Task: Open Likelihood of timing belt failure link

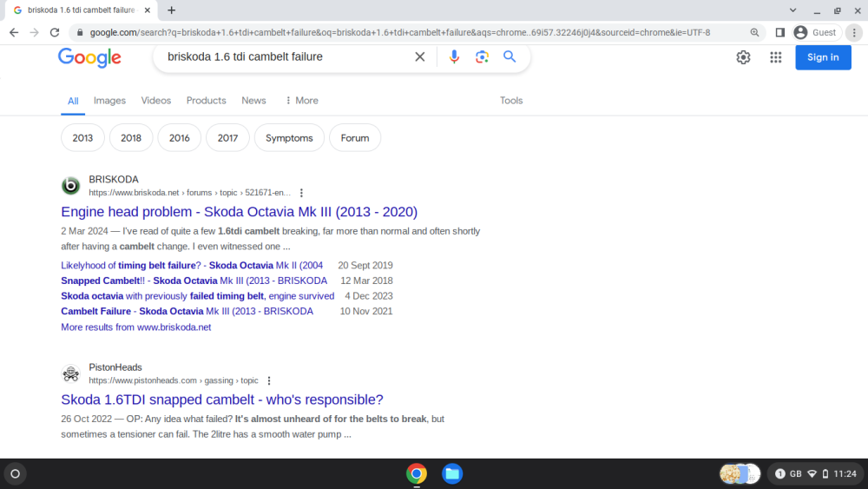Action: pos(192,265)
